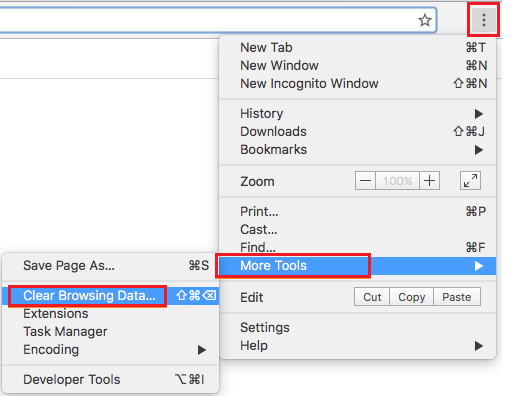Expand the Help submenu
This screenshot has height=396, width=516.
(357, 346)
